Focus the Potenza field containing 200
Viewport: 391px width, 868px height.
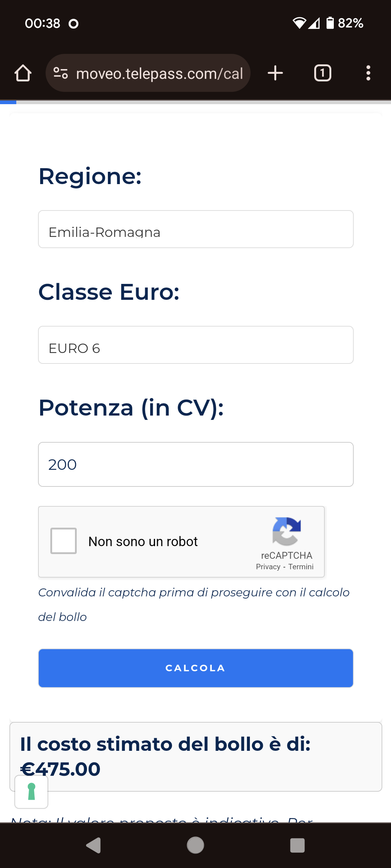click(196, 464)
